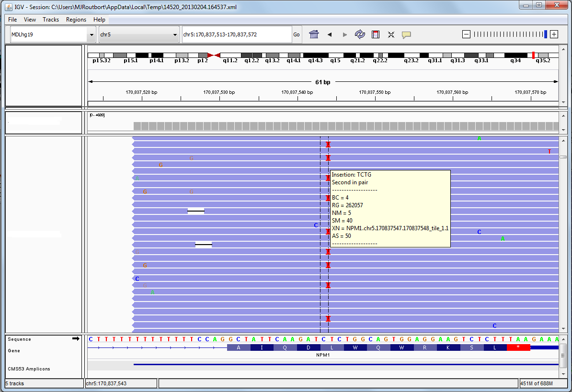The image size is (572, 392).
Task: Open the File menu
Action: tap(12, 20)
